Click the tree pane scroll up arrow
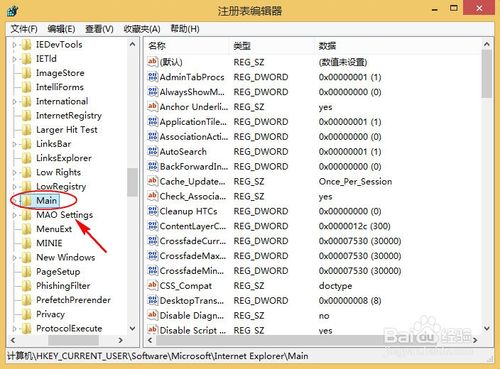This screenshot has height=369, width=500. tap(132, 44)
